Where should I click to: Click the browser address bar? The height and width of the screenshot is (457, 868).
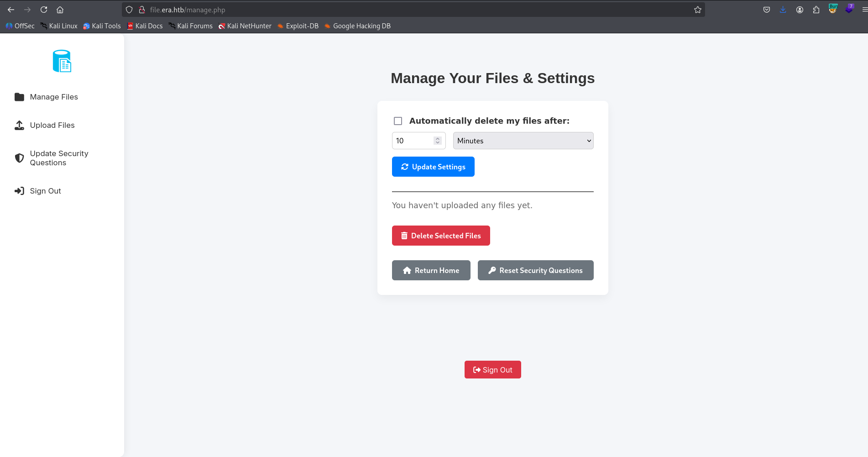[x=319, y=10]
